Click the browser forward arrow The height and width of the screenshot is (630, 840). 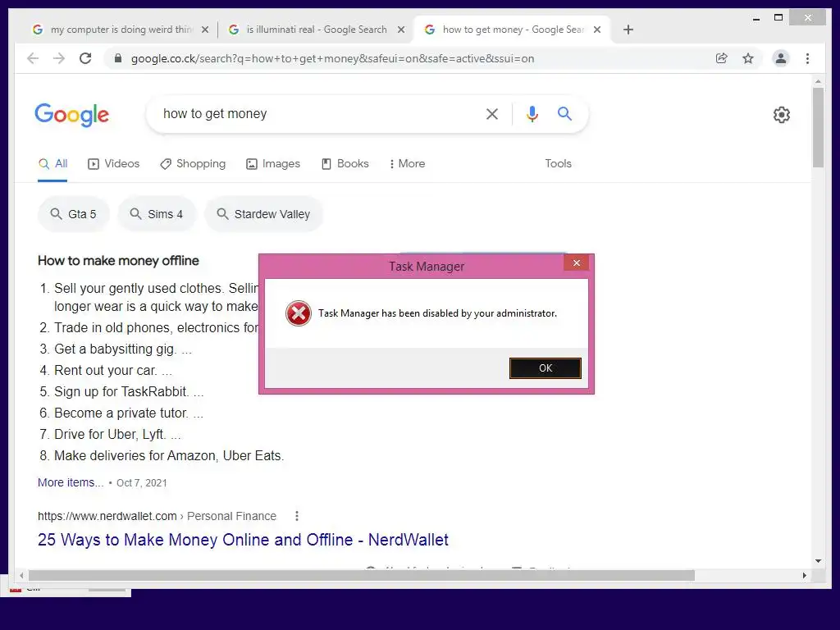click(59, 58)
